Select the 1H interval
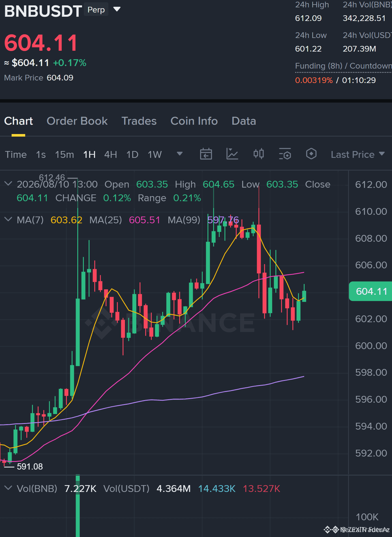 89,154
